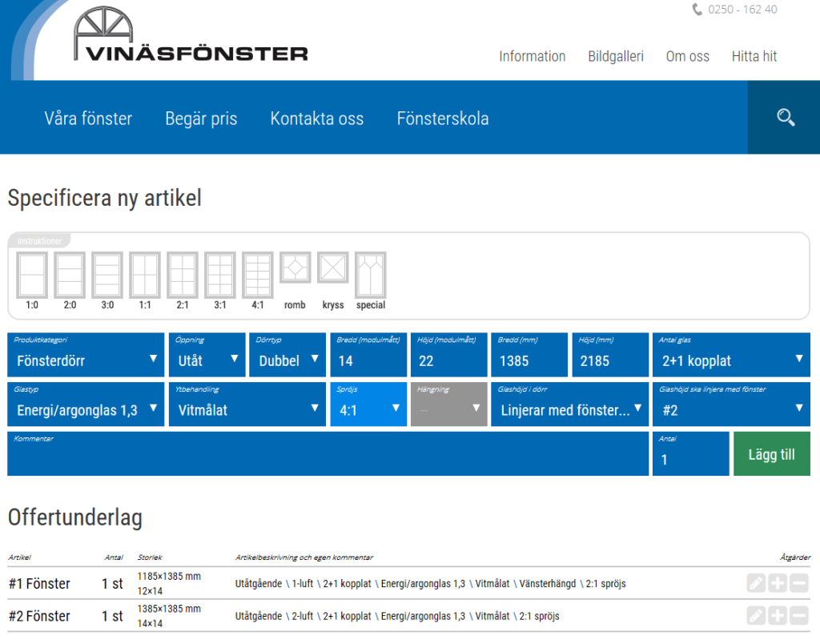This screenshot has height=644, width=820.
Task: Edit article #1 Fönster with pencil icon
Action: 756,583
